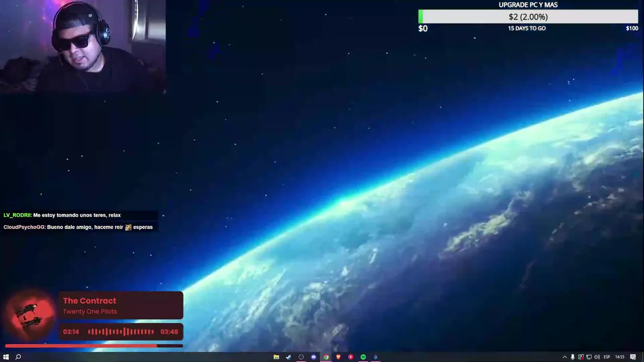
Task: Open the clock showing 14:55
Action: pos(620,357)
